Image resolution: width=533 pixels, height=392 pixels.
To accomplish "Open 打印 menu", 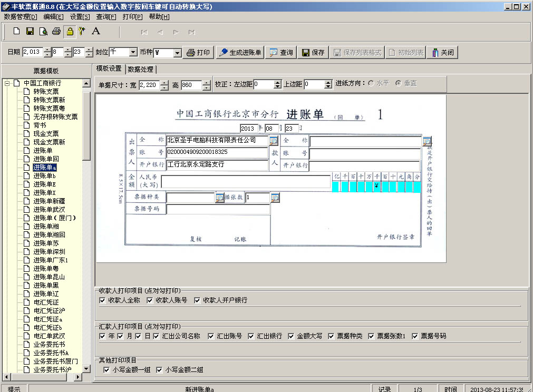I will click(132, 17).
